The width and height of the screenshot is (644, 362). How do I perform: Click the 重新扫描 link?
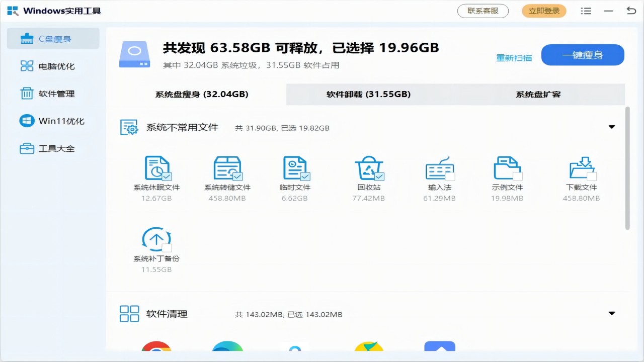coord(514,58)
